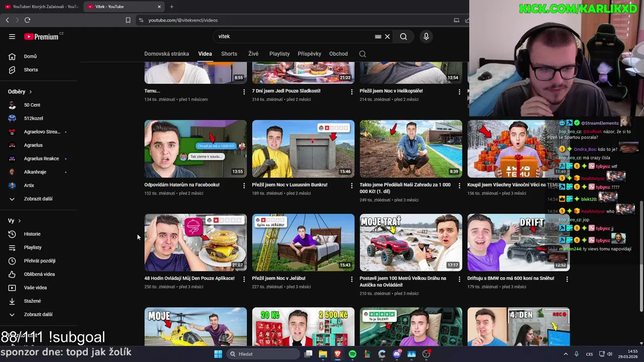Click the browser address bar URL

[183, 20]
